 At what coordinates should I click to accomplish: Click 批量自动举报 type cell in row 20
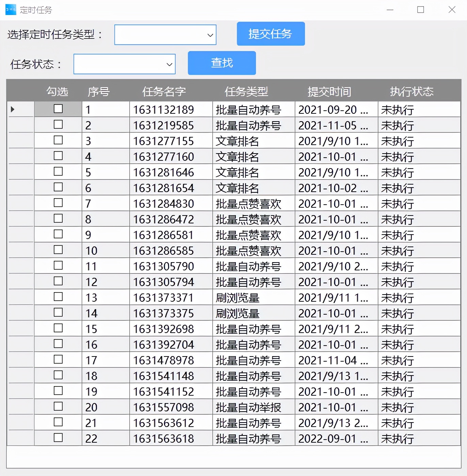point(254,407)
